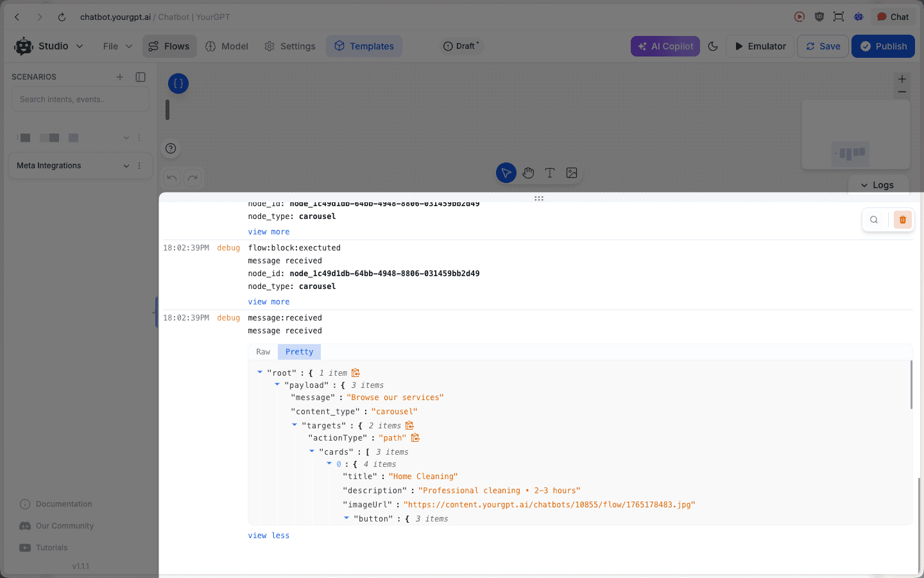Publish the chatbot
Viewport: 924px width, 578px height.
pos(883,46)
